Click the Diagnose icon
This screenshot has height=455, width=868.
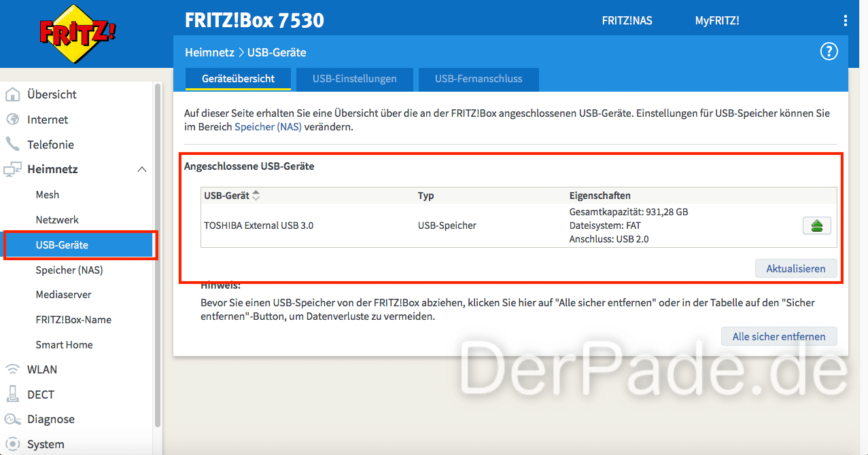[12, 420]
